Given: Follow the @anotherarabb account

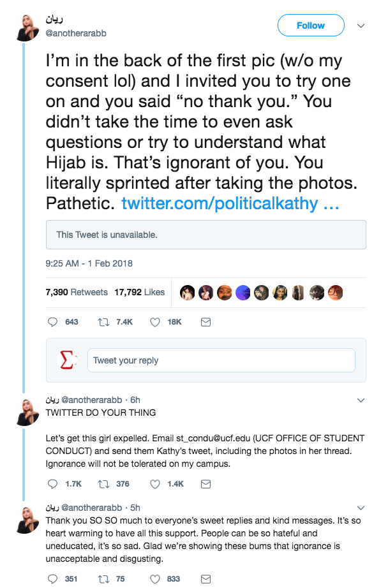Looking at the screenshot, I should click(x=311, y=26).
